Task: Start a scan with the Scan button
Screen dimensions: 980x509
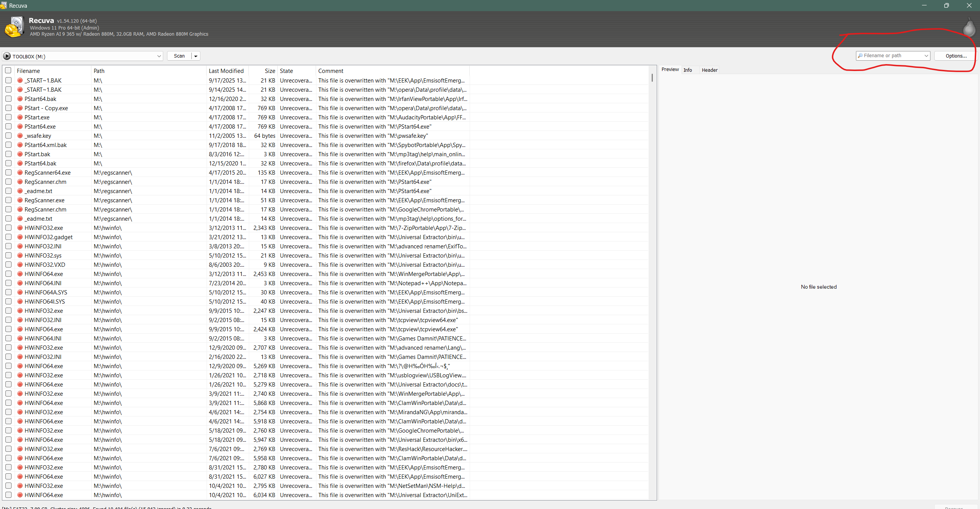Action: click(x=179, y=56)
